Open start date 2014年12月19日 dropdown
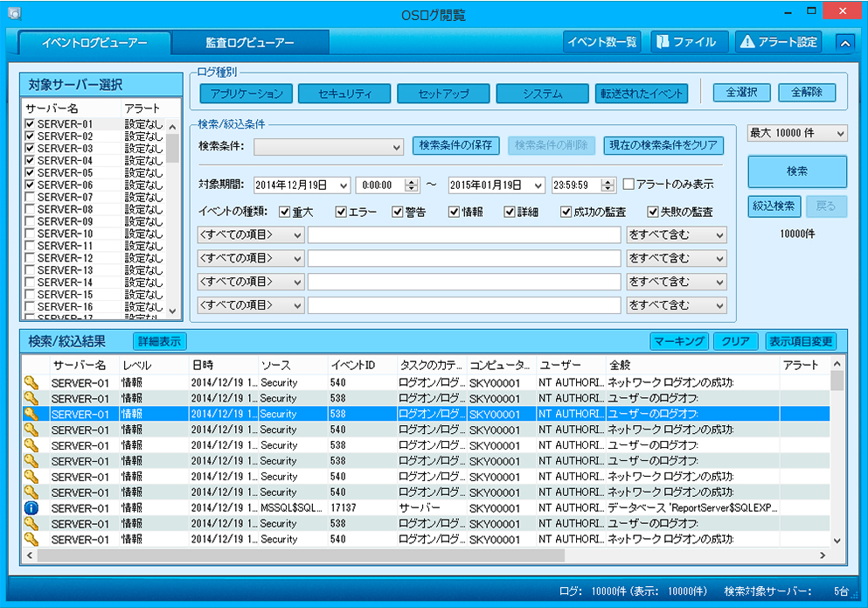This screenshot has width=868, height=608. pyautogui.click(x=344, y=185)
